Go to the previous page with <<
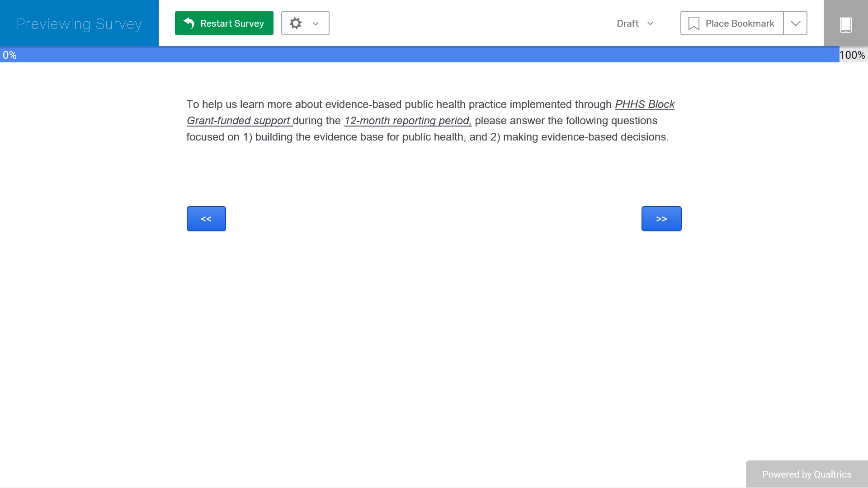 click(206, 219)
